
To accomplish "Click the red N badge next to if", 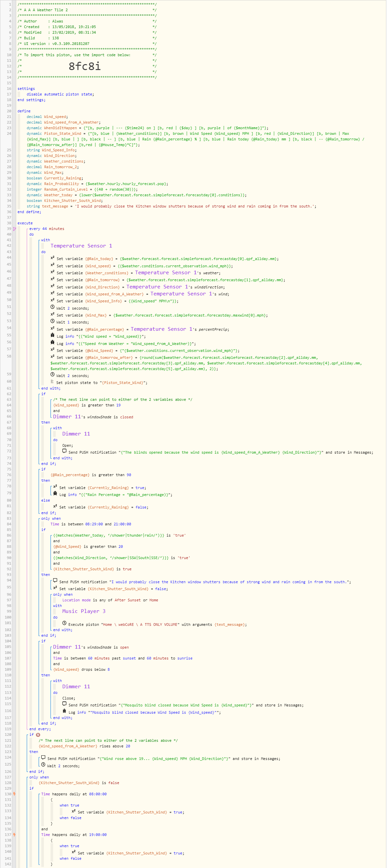I will 38,735.
